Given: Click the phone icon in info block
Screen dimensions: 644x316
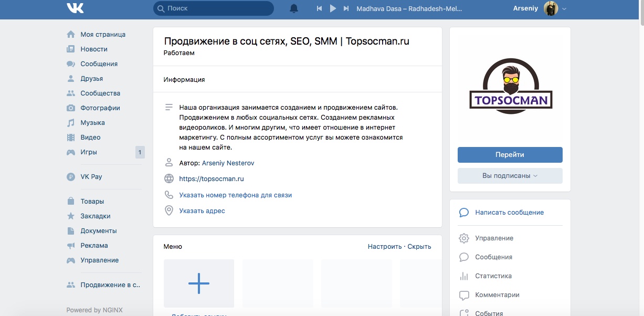Looking at the screenshot, I should (x=169, y=195).
